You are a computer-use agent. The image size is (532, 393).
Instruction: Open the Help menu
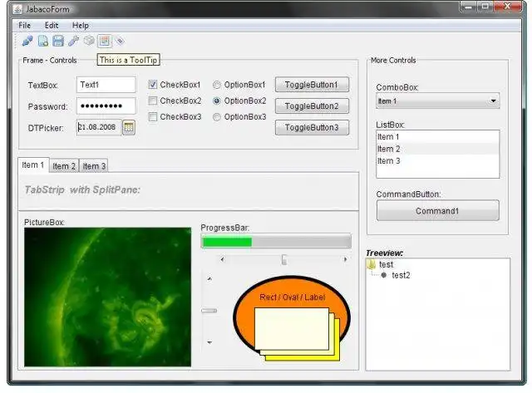[x=81, y=26]
